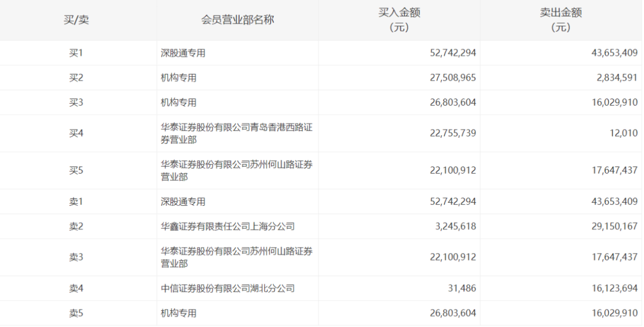Click sell amount 17,647,437 in 买5 row

coord(615,171)
